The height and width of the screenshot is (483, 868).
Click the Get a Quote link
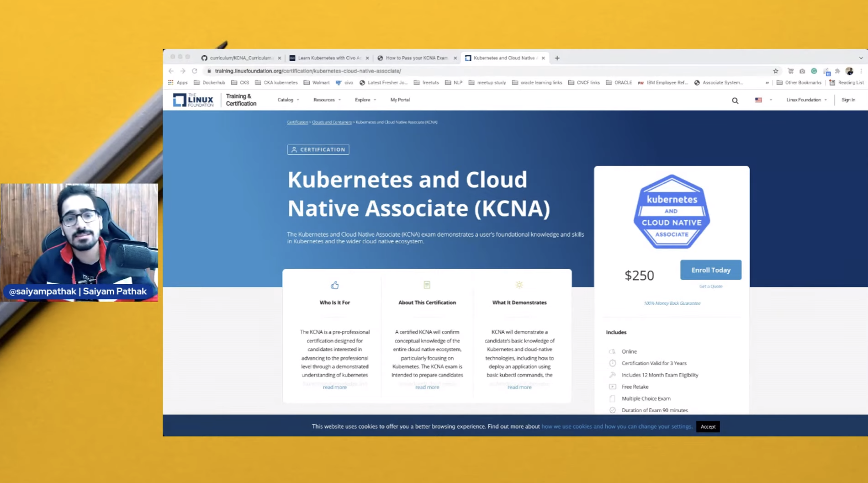[711, 287]
